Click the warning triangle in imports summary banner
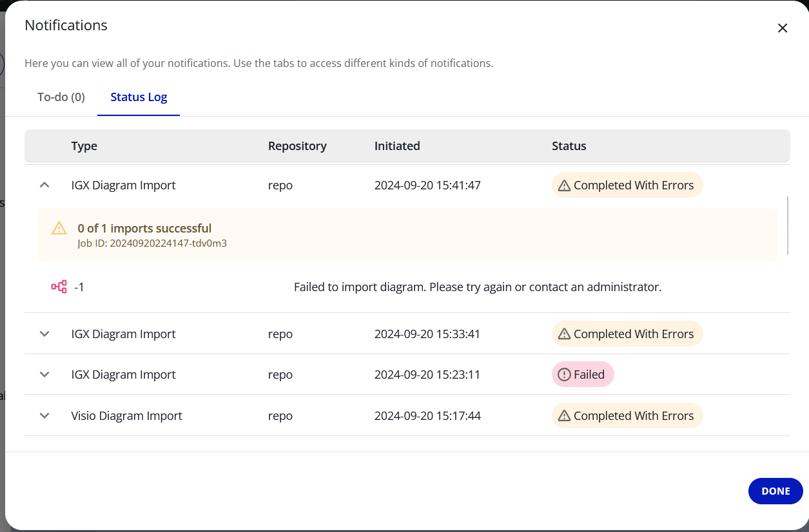This screenshot has height=532, width=809. click(x=59, y=228)
